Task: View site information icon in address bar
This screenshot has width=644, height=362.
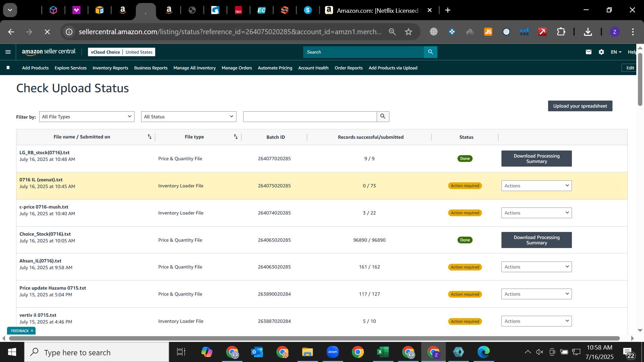Action: (x=69, y=32)
